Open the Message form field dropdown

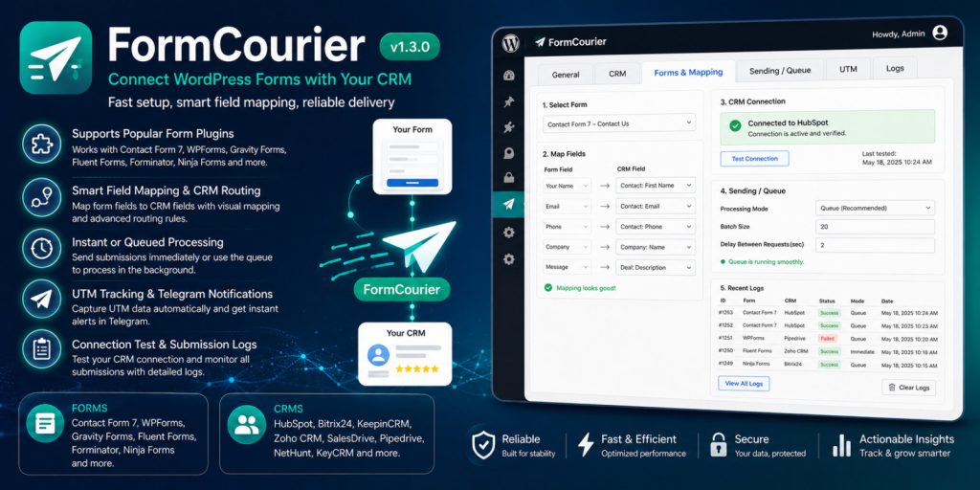click(567, 267)
